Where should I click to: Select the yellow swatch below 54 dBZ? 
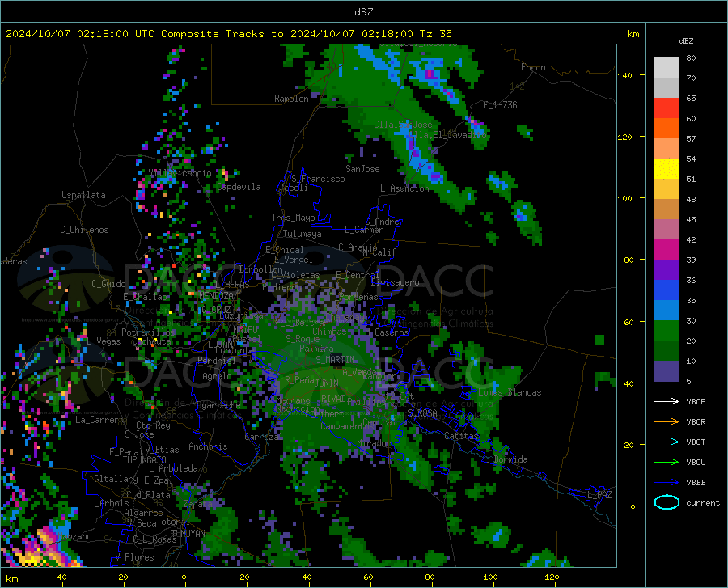[x=667, y=169]
